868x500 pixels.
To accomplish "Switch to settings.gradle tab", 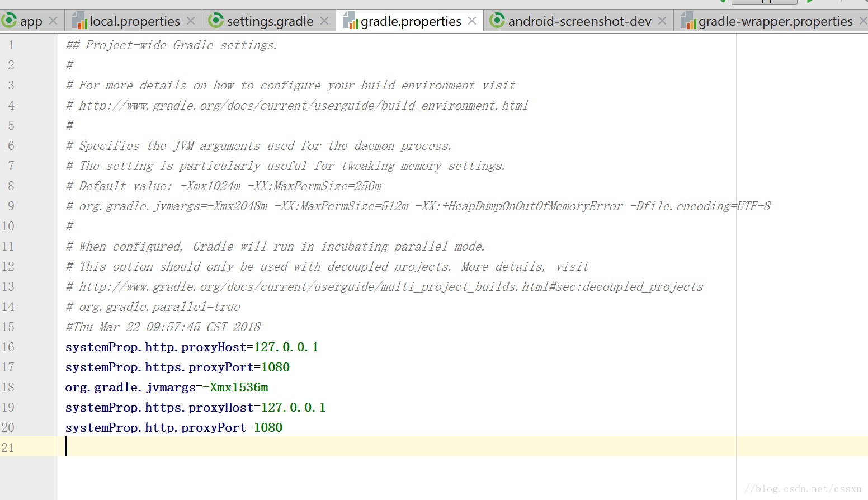I will pos(270,21).
